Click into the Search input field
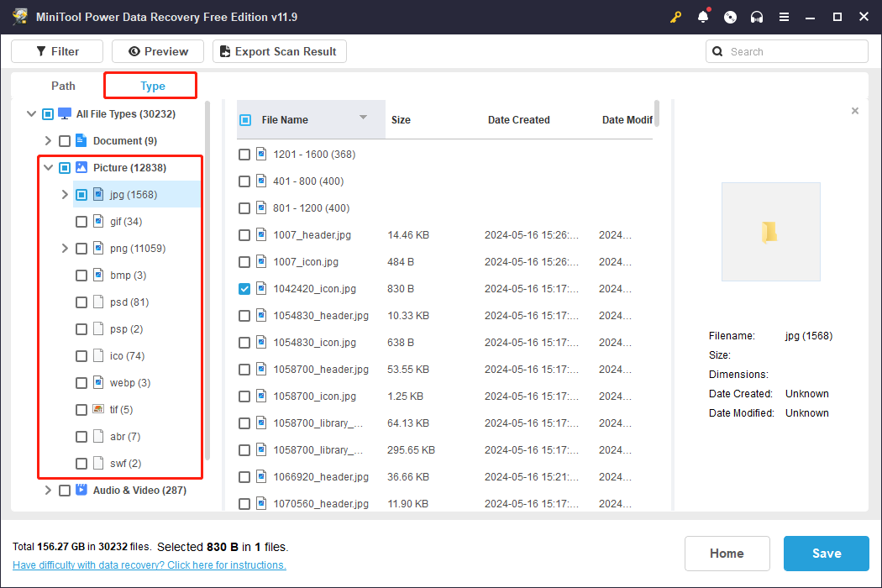This screenshot has width=882, height=588. (787, 52)
